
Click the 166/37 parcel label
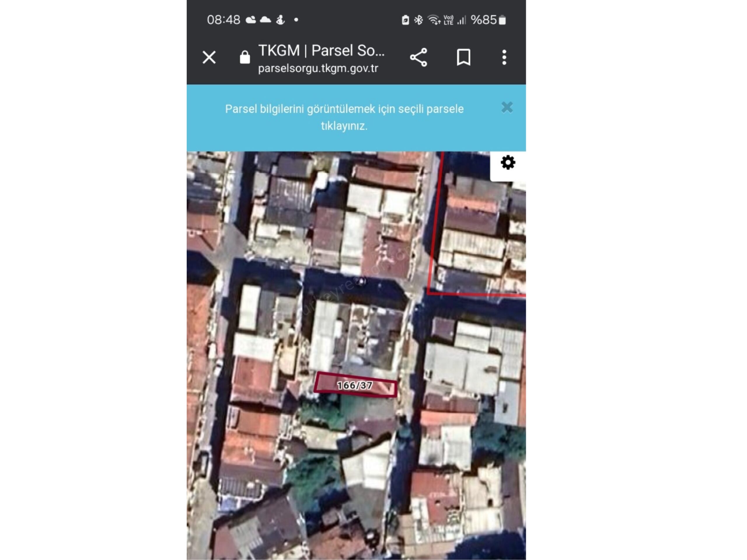355,385
